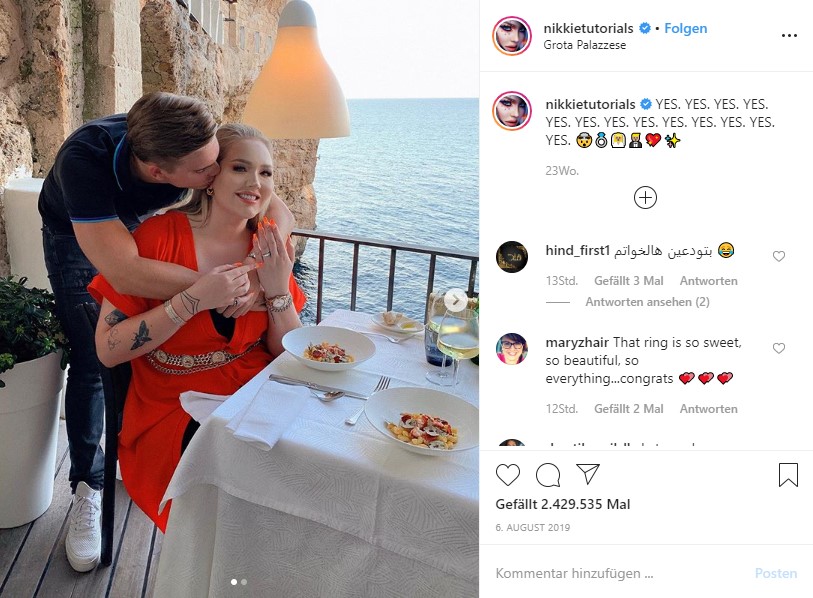Image resolution: width=813 pixels, height=598 pixels.
Task: Load more comments with plus icon
Action: click(x=646, y=198)
